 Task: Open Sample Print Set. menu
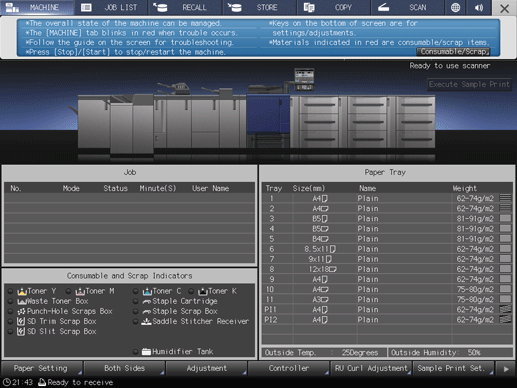[453, 368]
